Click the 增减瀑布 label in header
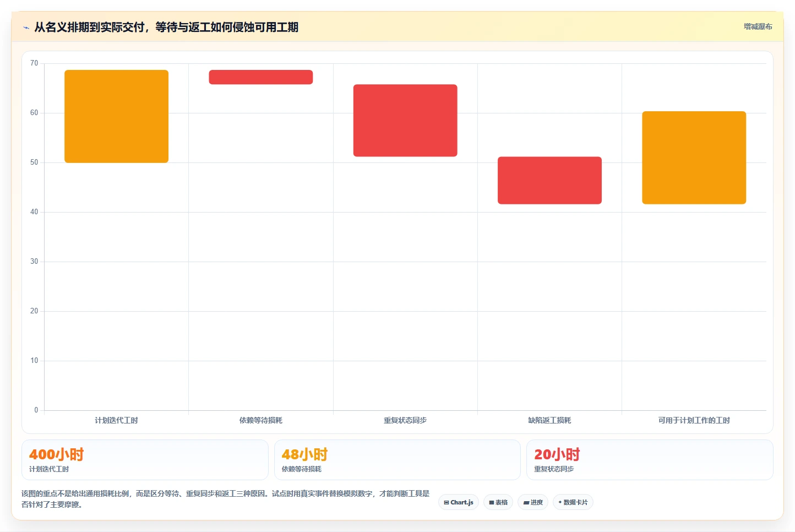The height and width of the screenshot is (532, 795). pyautogui.click(x=758, y=26)
